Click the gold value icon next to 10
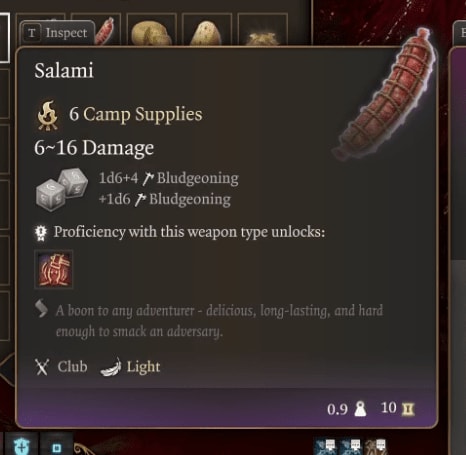The image size is (466, 455). pyautogui.click(x=408, y=409)
